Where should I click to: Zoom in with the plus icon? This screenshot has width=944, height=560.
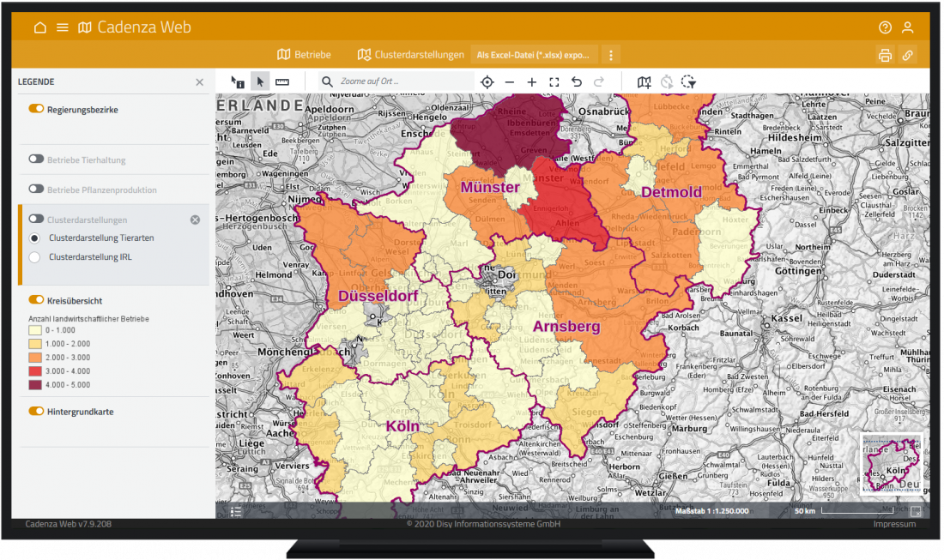point(532,81)
